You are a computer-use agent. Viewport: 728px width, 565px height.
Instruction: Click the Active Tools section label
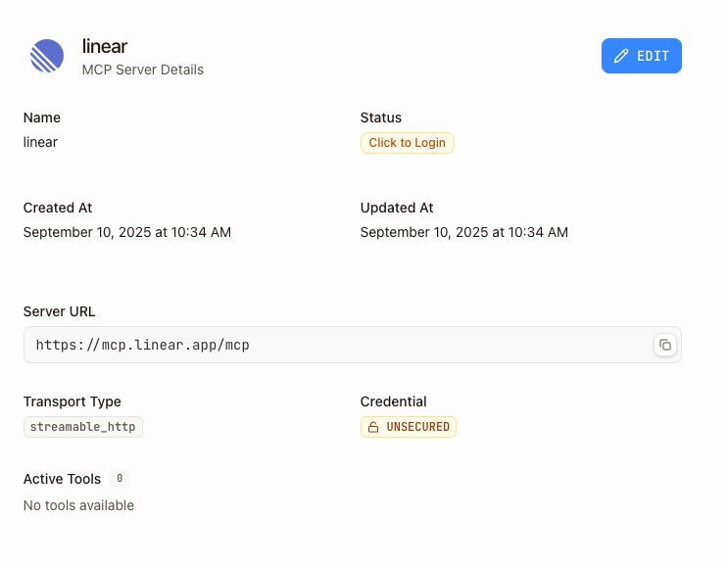(62, 479)
